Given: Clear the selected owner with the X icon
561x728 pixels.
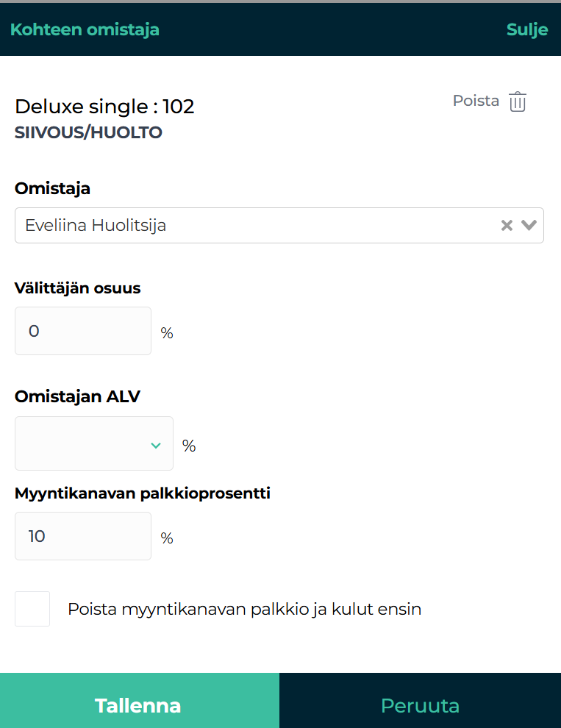Looking at the screenshot, I should click(507, 226).
